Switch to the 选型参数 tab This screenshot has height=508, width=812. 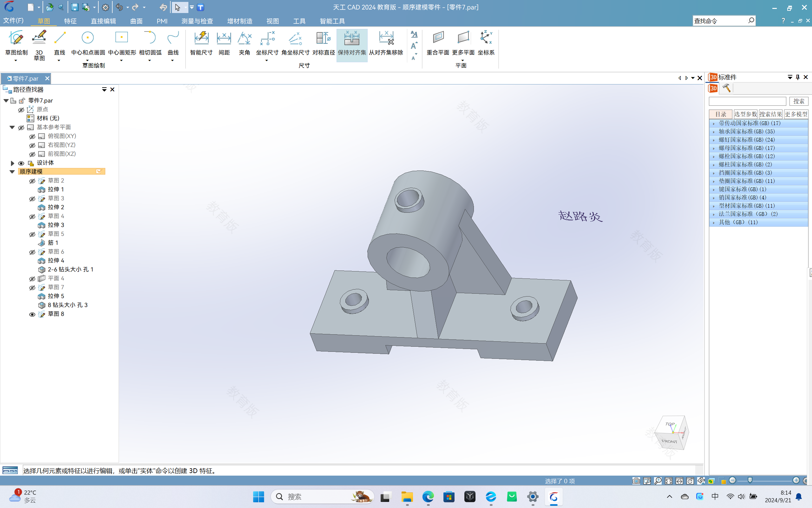[746, 114]
